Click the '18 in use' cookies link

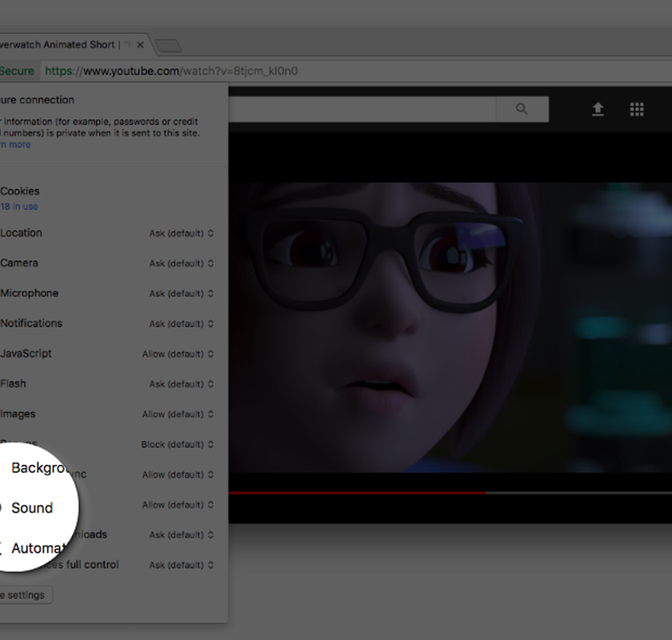click(19, 206)
